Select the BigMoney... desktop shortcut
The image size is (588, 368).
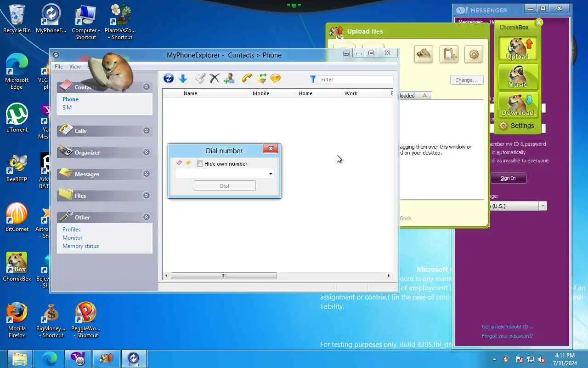pos(51,320)
